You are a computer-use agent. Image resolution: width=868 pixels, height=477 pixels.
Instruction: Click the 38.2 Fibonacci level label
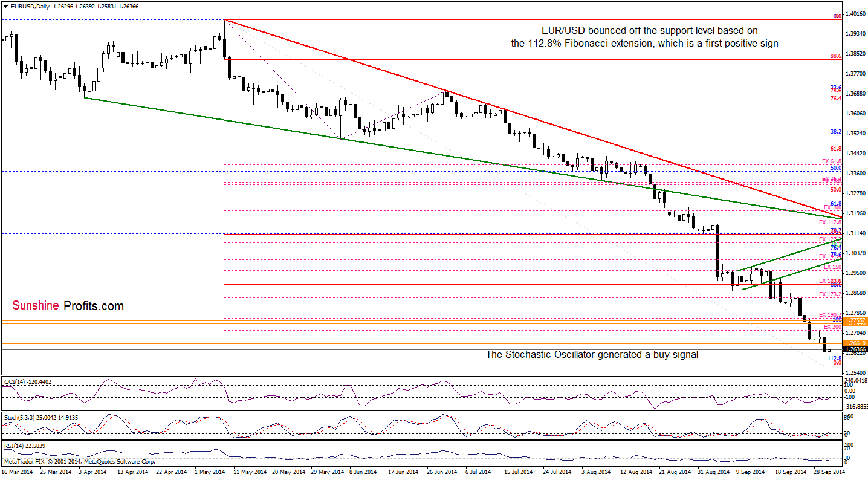point(837,131)
